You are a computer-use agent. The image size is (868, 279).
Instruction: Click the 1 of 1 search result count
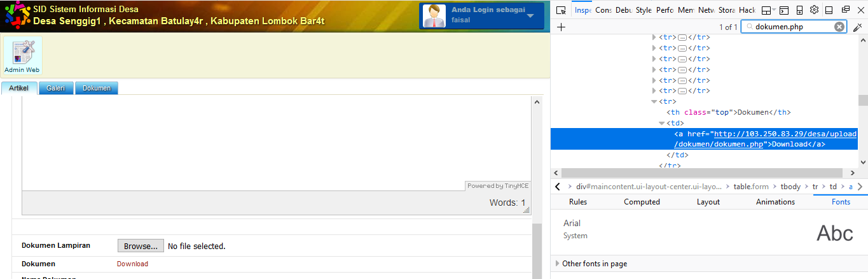click(x=728, y=27)
